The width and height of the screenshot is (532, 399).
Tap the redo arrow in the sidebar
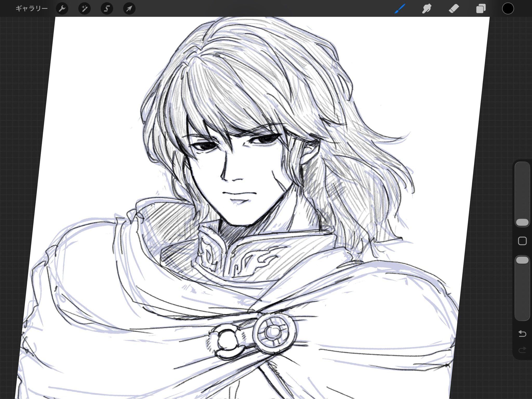522,350
